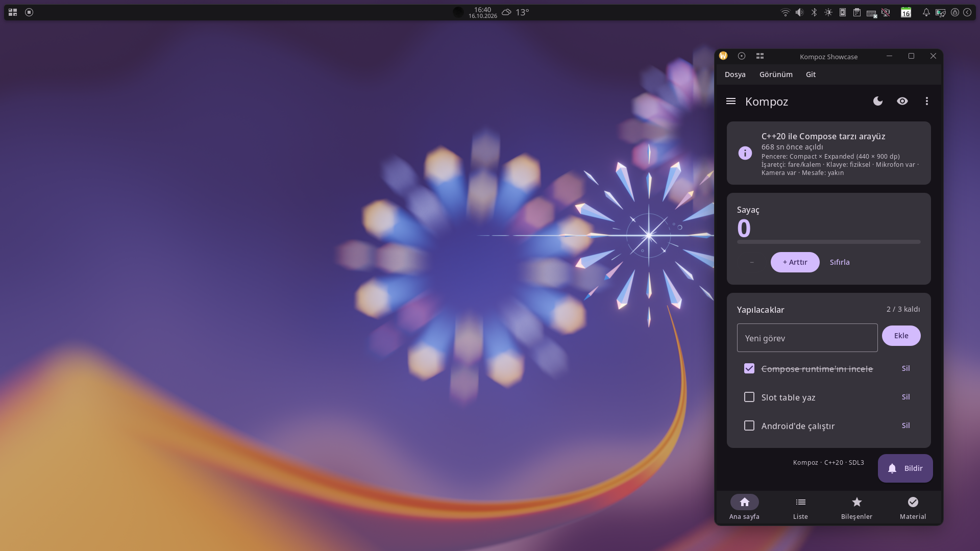Open the Material tab
Image resolution: width=980 pixels, height=551 pixels.
(913, 508)
